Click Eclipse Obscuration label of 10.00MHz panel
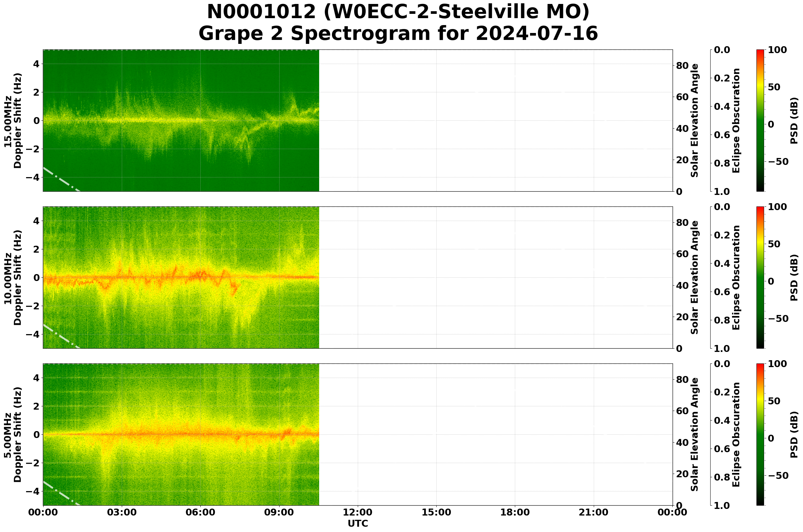 (x=736, y=277)
